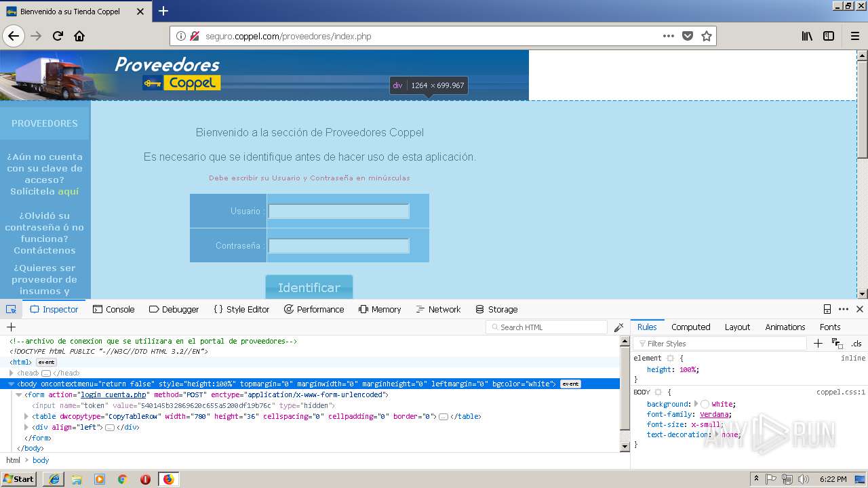The height and width of the screenshot is (488, 868).
Task: Open the Fonts sidebar tab
Action: pos(830,327)
